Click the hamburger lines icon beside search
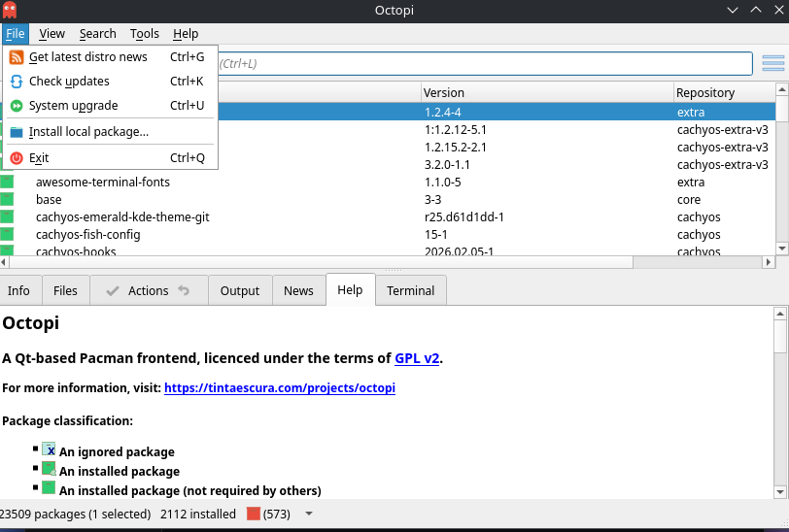 point(773,63)
